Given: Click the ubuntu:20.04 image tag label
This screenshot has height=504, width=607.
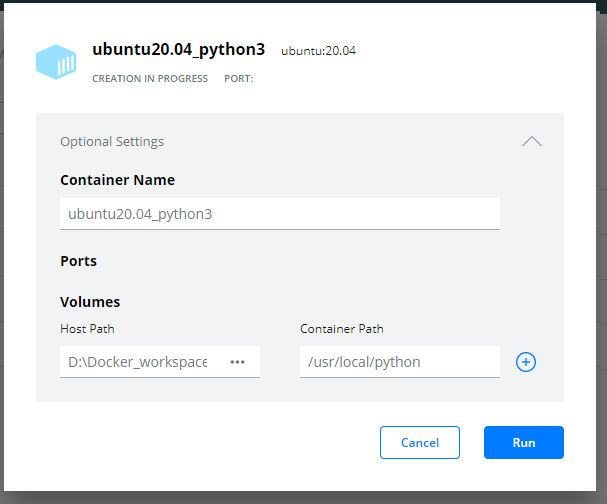Looking at the screenshot, I should [318, 51].
